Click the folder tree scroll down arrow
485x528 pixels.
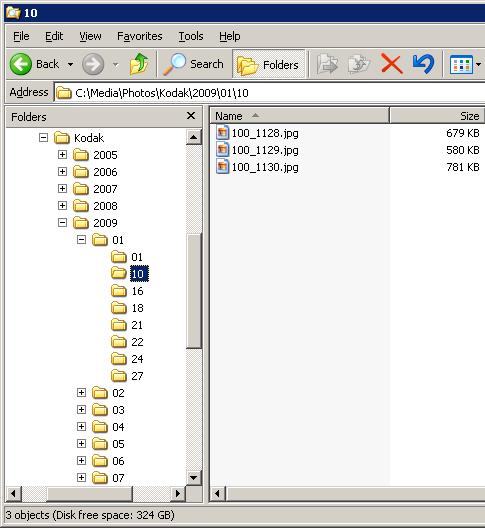(194, 477)
